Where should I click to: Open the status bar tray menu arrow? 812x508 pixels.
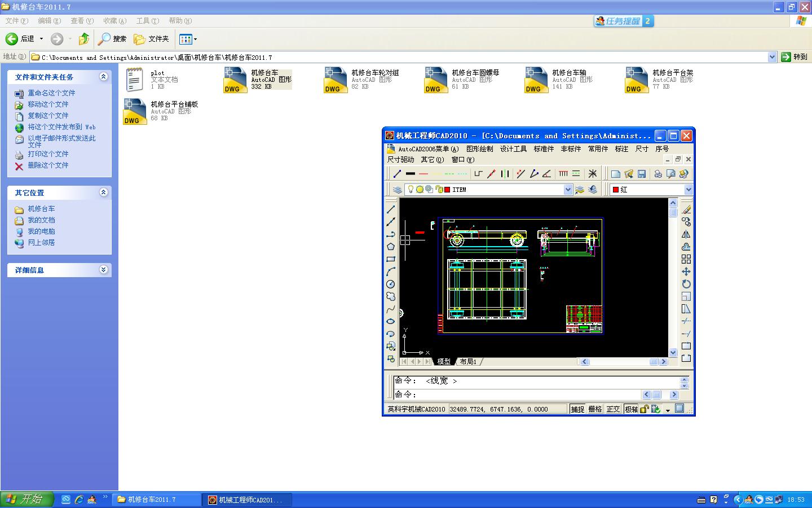point(668,410)
